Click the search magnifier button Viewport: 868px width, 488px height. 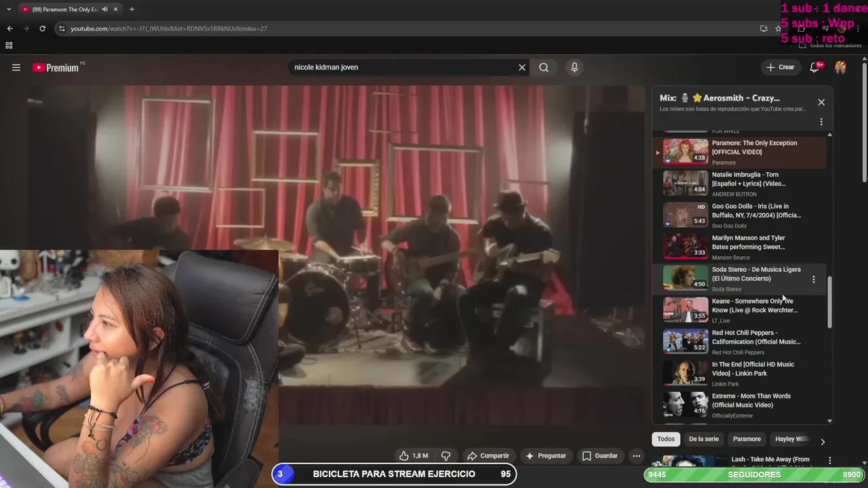pyautogui.click(x=544, y=68)
